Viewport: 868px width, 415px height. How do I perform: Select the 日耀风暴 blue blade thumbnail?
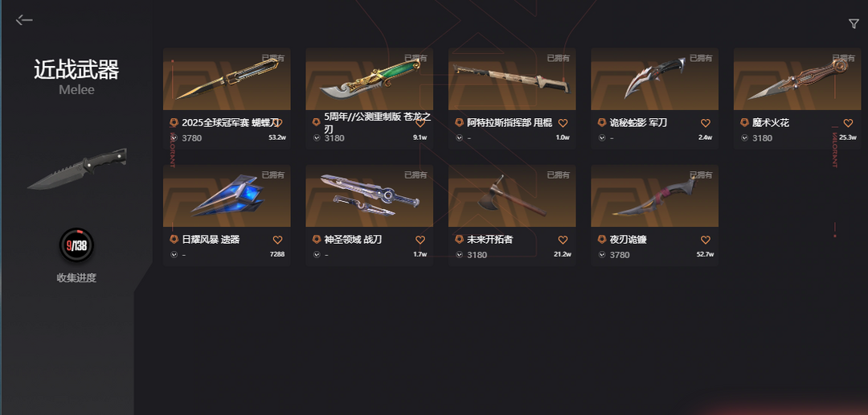(x=227, y=195)
